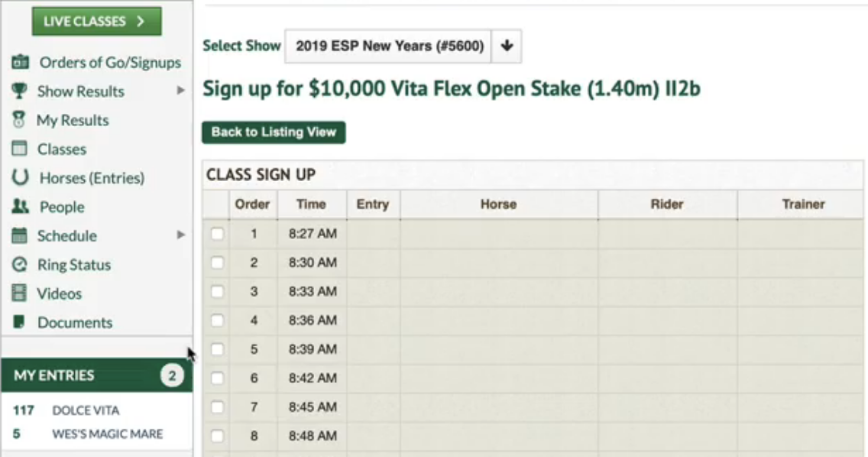Open the My Entries panel header

[x=97, y=375]
